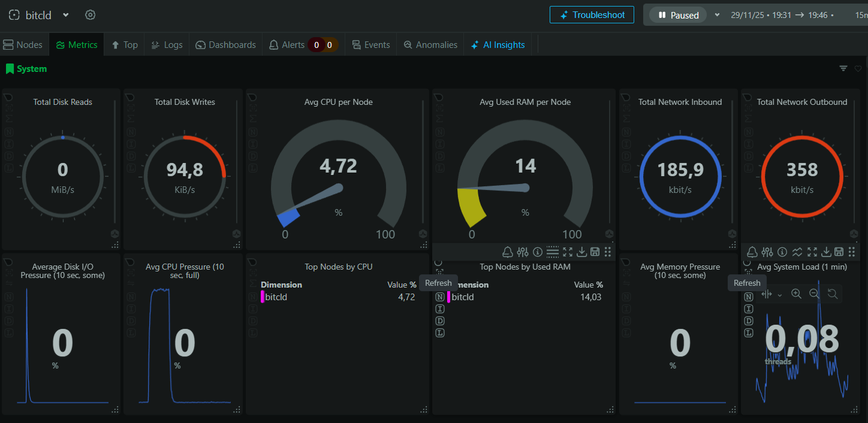The image size is (868, 423).
Task: Switch to the Logs tab
Action: click(x=167, y=45)
